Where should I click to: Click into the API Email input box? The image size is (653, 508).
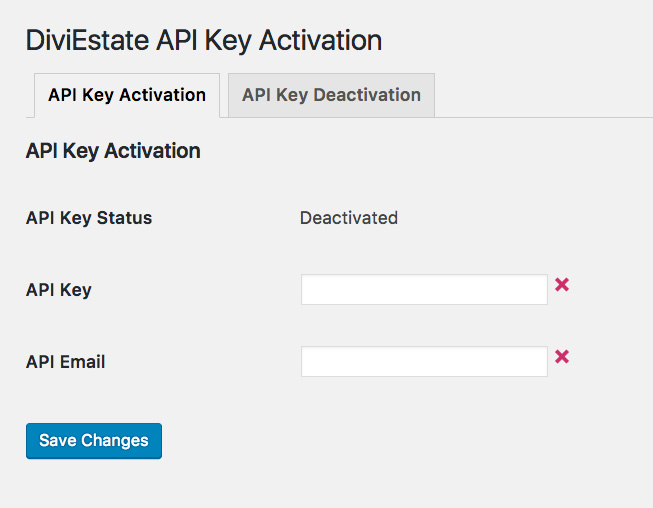pos(424,362)
